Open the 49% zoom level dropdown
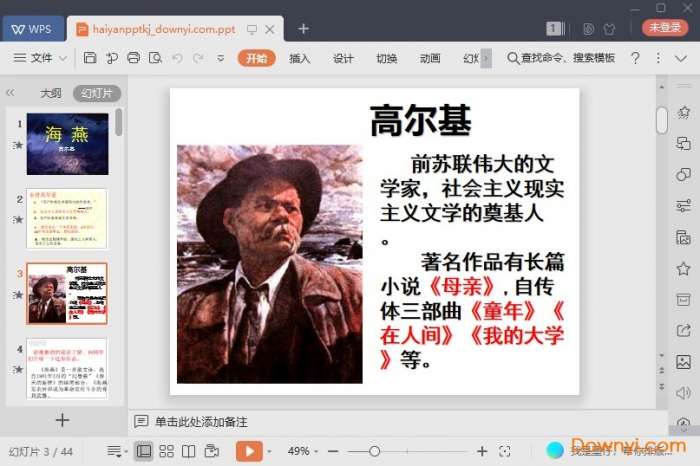This screenshot has height=466, width=700. 303,451
